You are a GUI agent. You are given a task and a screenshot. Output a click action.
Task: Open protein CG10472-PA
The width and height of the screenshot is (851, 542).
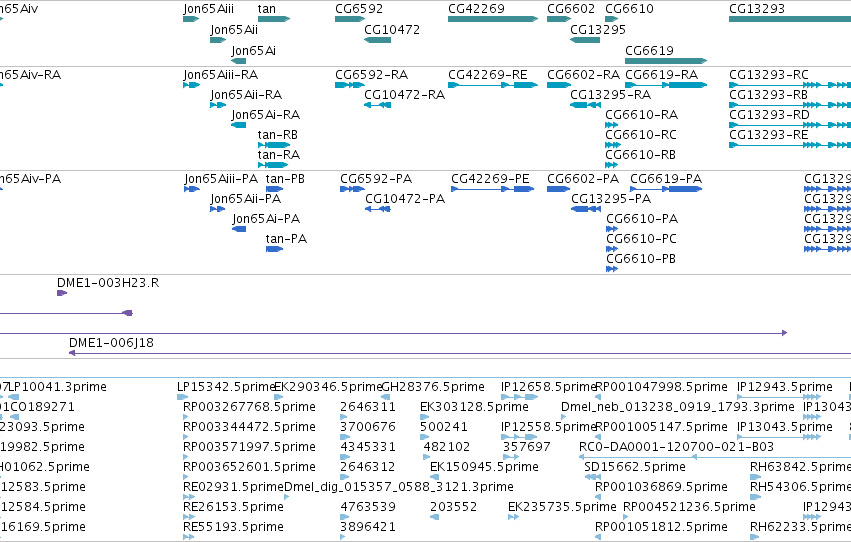pos(405,199)
